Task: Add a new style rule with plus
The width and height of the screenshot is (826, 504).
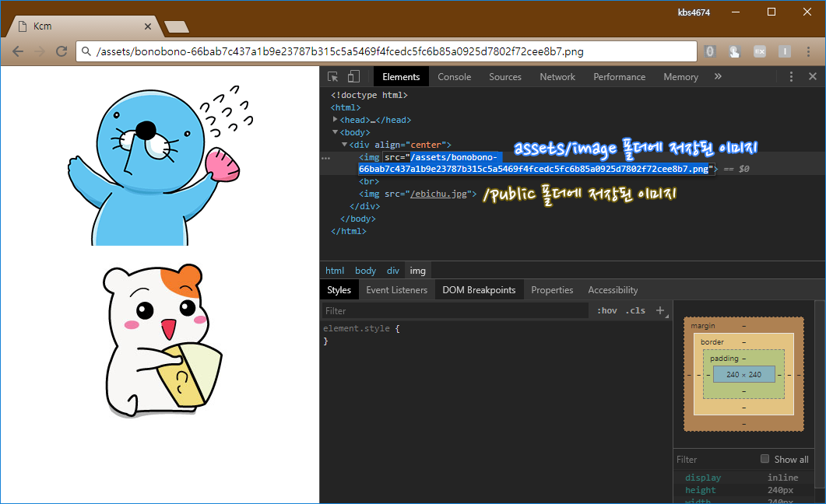Action: pos(660,310)
